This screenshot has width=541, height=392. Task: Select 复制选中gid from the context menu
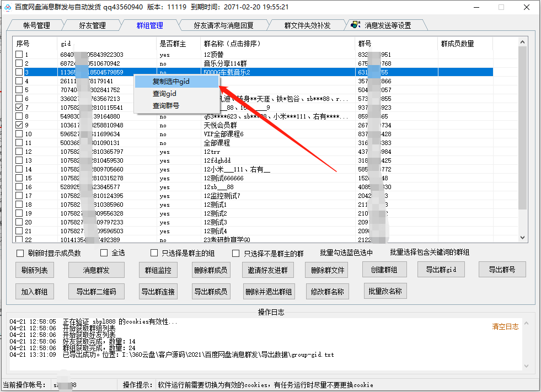[x=171, y=80]
